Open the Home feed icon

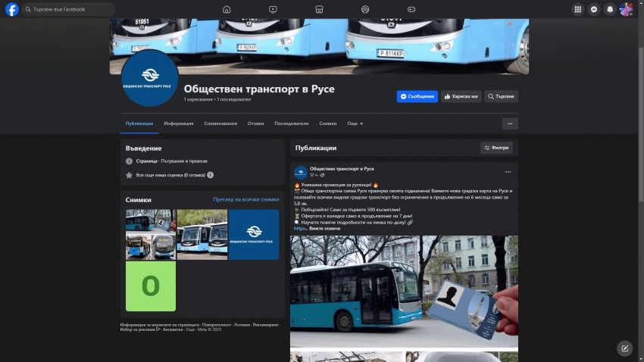tap(227, 9)
